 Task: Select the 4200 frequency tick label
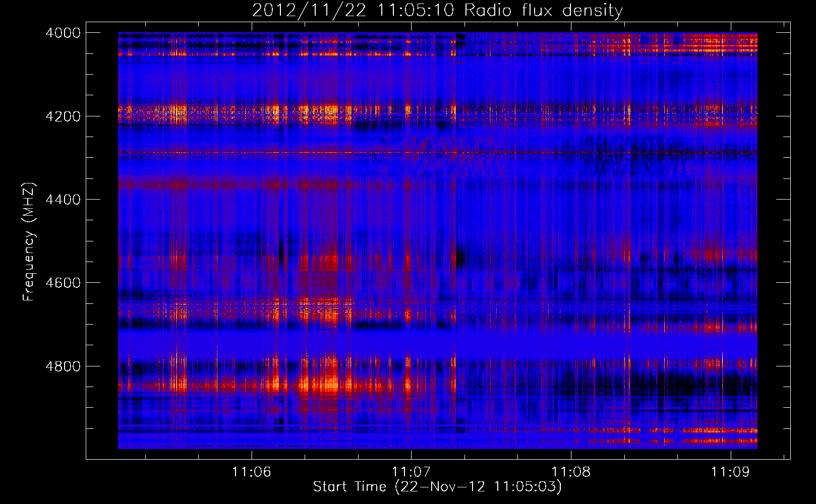[63, 116]
